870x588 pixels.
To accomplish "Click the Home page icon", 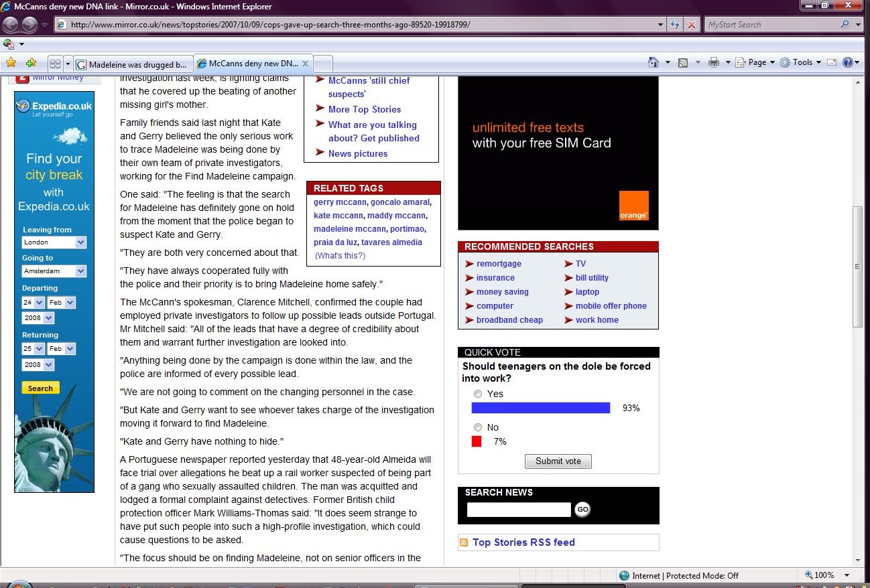I will click(654, 62).
